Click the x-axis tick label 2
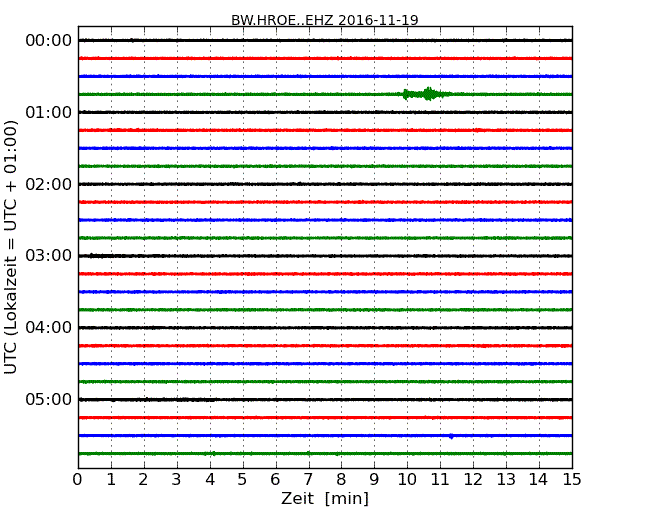Image resolution: width=650 pixels, height=520 pixels. [x=143, y=480]
